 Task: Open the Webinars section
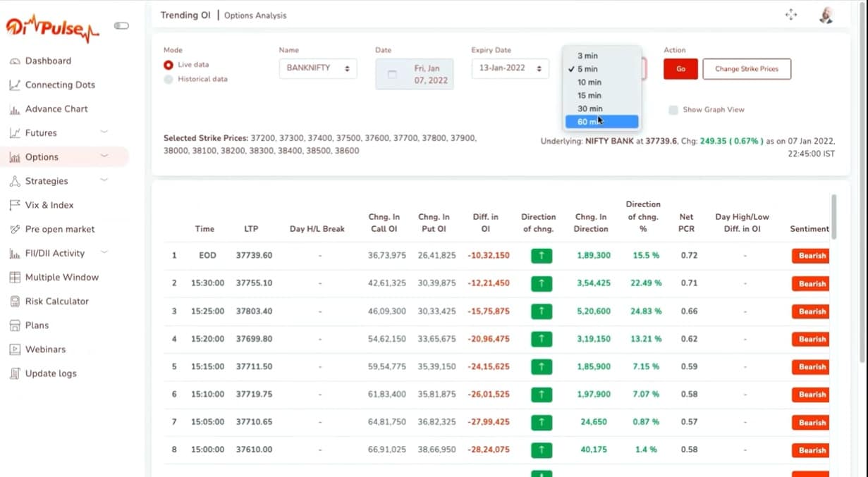pyautogui.click(x=45, y=349)
